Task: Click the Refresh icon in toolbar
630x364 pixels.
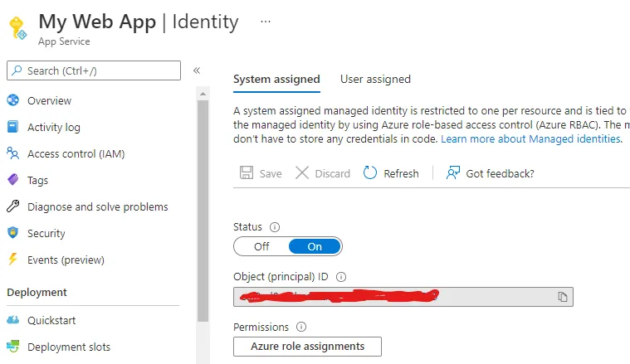Action: point(370,173)
